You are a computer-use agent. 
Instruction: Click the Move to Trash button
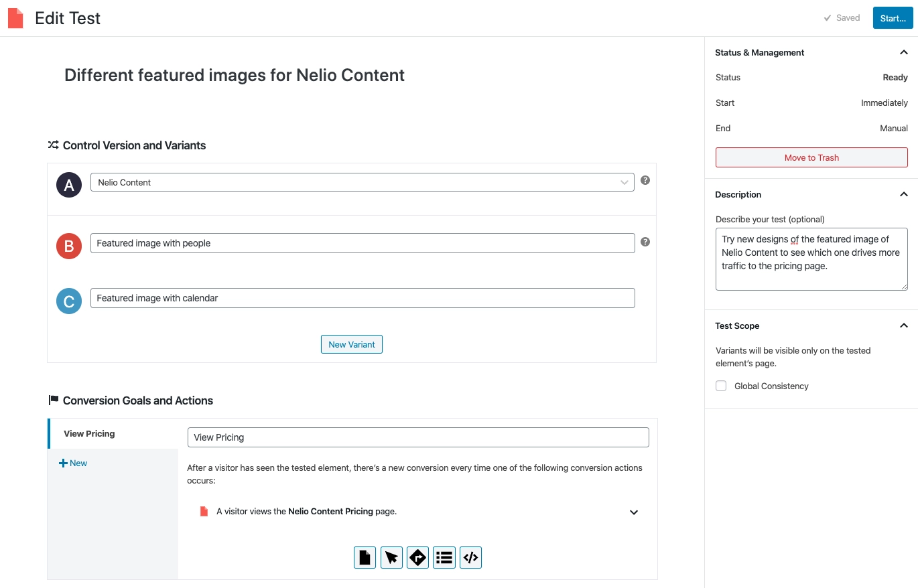pyautogui.click(x=811, y=157)
